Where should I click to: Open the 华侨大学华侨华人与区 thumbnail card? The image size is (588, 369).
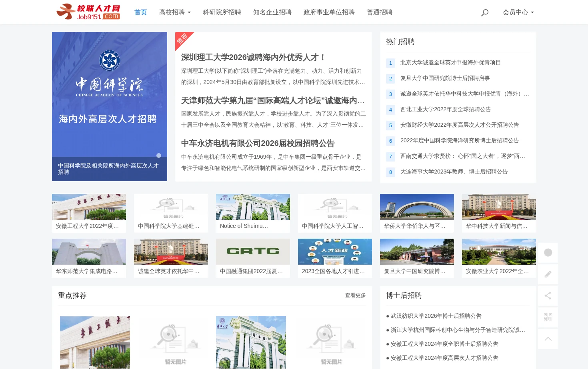[x=417, y=213]
